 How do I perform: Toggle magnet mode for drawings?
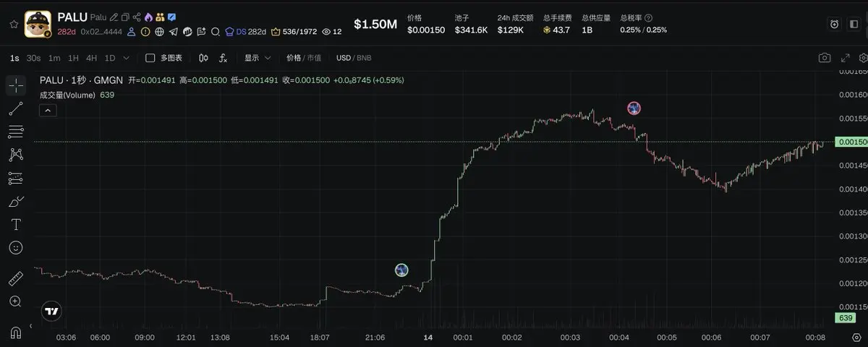[x=16, y=333]
